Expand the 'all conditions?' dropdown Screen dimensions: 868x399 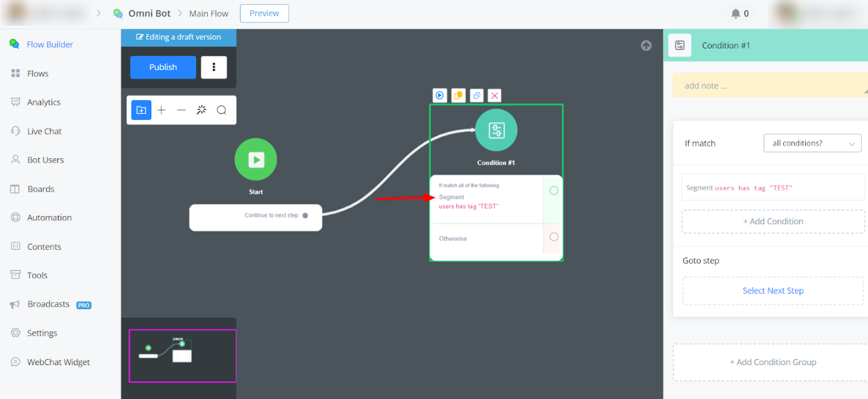(812, 143)
